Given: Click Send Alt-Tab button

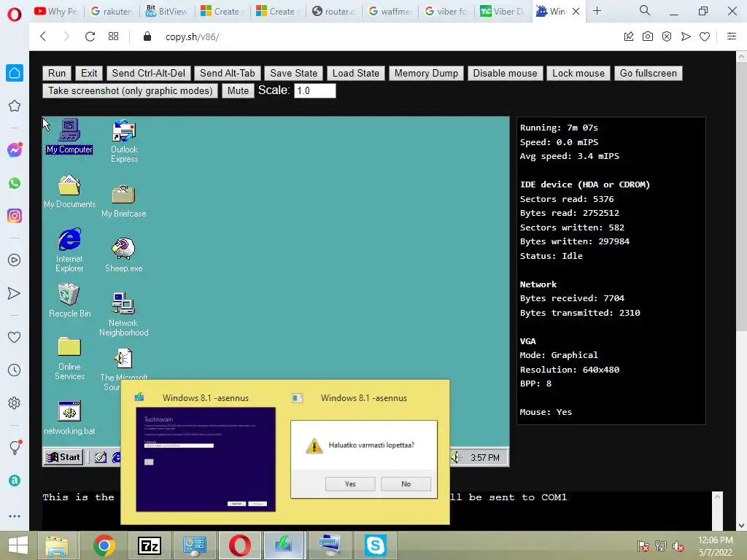Looking at the screenshot, I should pos(228,74).
